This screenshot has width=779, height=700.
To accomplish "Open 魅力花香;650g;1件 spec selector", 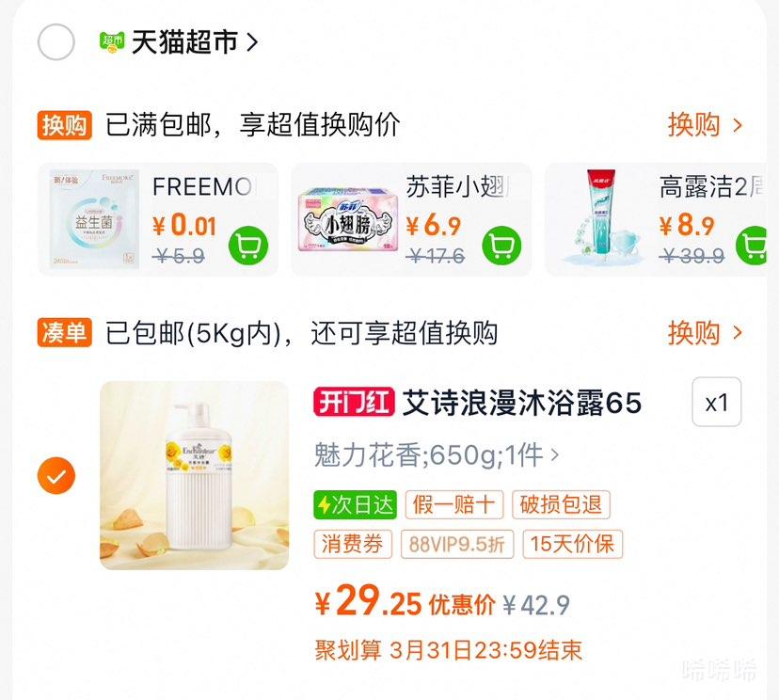I will click(x=437, y=454).
